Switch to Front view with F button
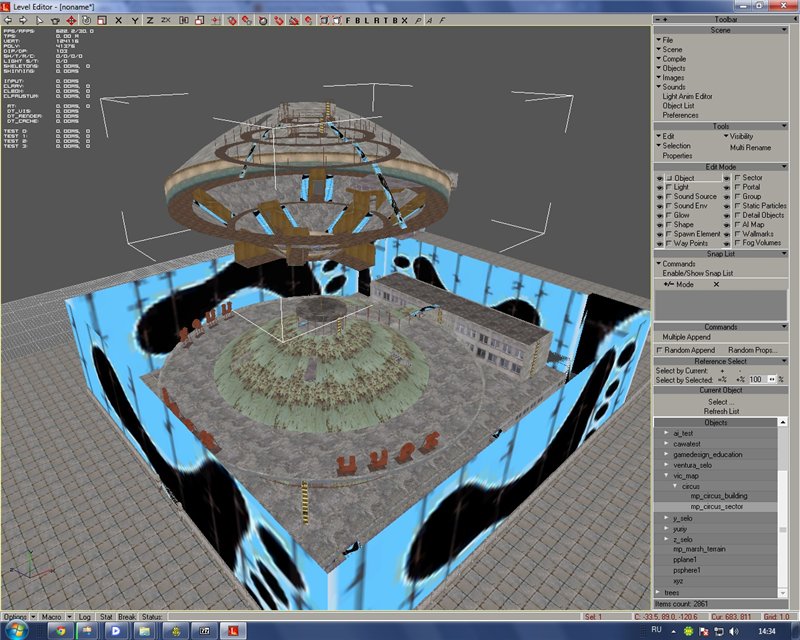Viewport: 800px width, 640px height. 347,20
